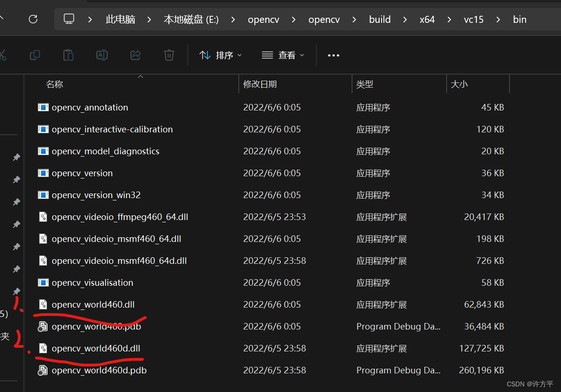Open the 排序 (Sort) dropdown
Image resolution: width=561 pixels, height=392 pixels.
[x=220, y=55]
